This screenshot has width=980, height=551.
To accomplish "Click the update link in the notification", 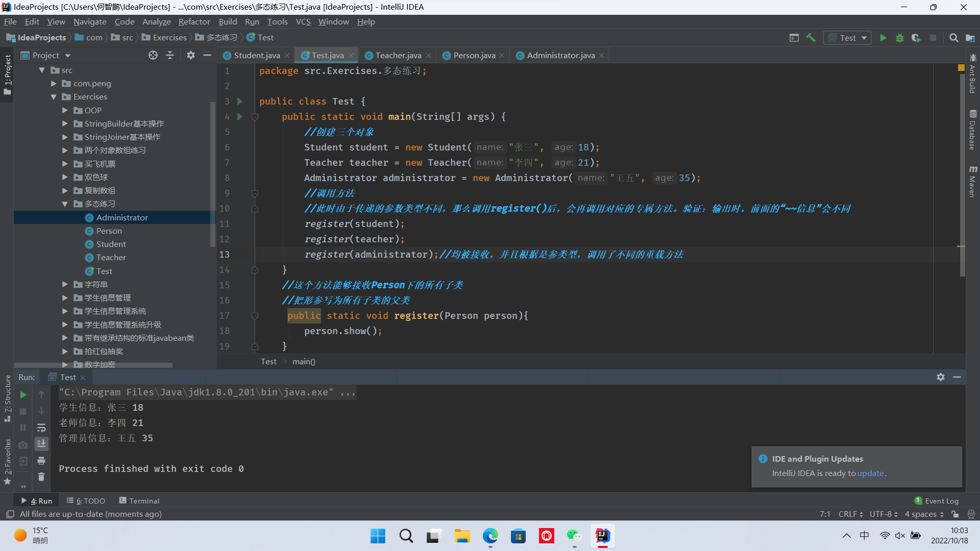I will click(870, 473).
